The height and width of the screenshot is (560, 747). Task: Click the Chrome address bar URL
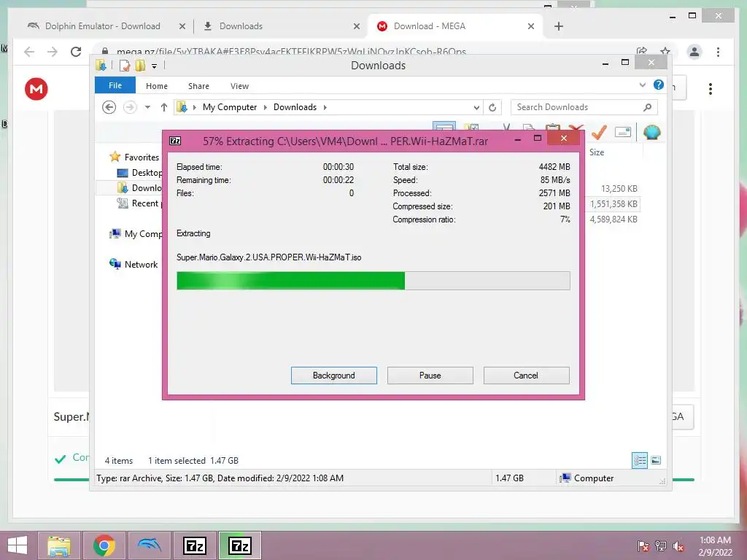tap(291, 51)
